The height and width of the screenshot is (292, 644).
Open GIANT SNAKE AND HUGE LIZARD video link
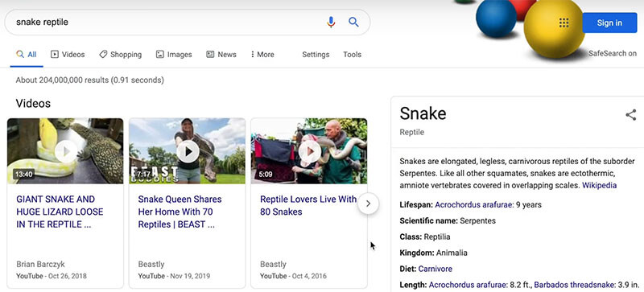pos(60,212)
